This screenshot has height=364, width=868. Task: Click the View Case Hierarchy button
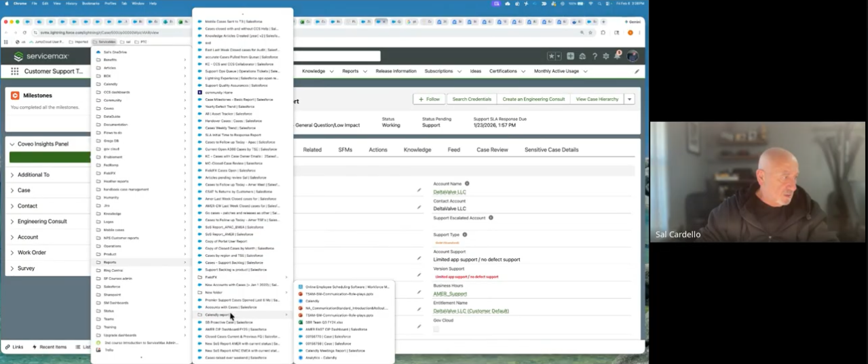point(597,99)
